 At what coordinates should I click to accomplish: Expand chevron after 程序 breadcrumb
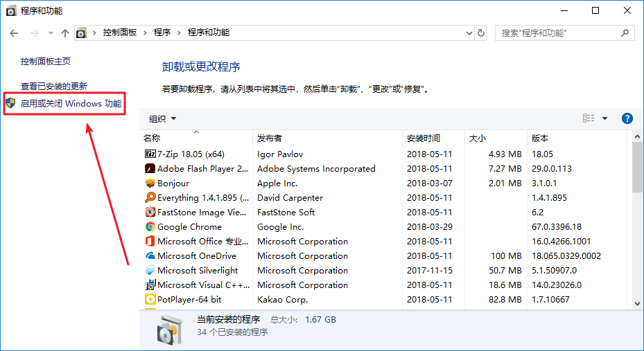tap(179, 33)
